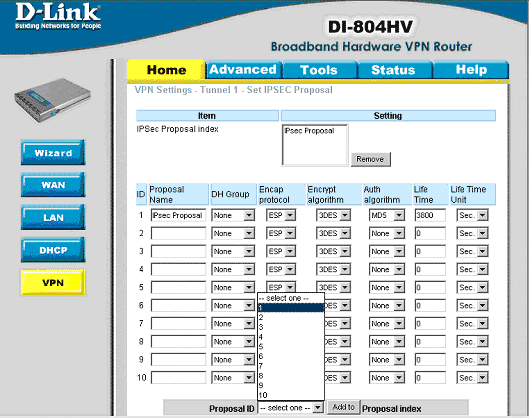This screenshot has height=418, width=529.
Task: Open the Life Time Unit dropdown for row 10
Action: tap(472, 378)
